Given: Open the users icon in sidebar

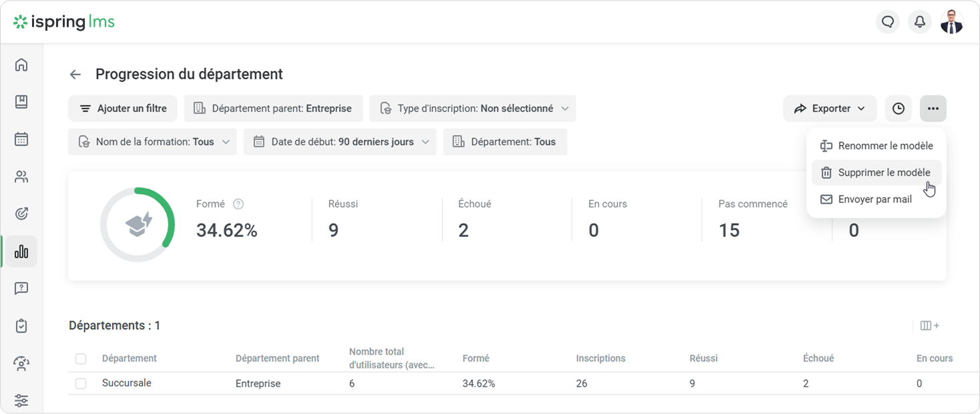Looking at the screenshot, I should pyautogui.click(x=21, y=177).
